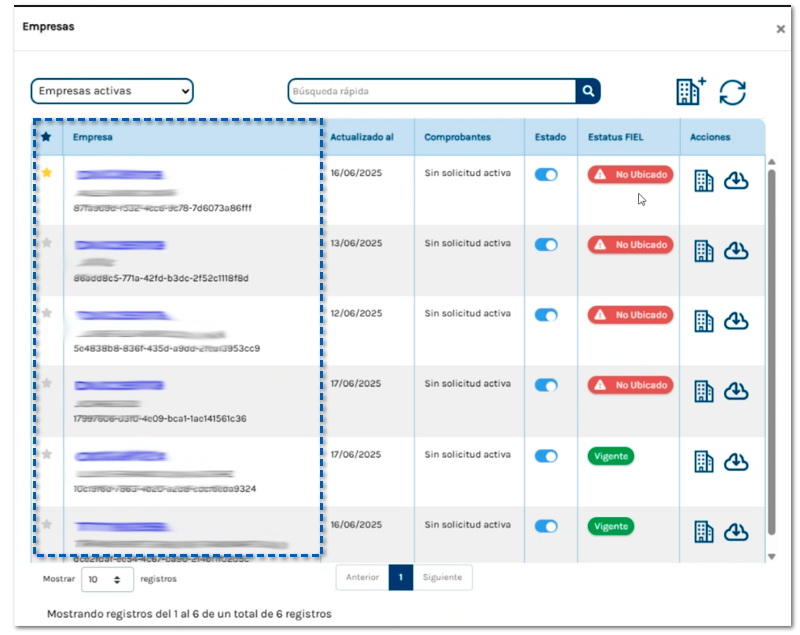Click the Acciones column header

tap(710, 137)
